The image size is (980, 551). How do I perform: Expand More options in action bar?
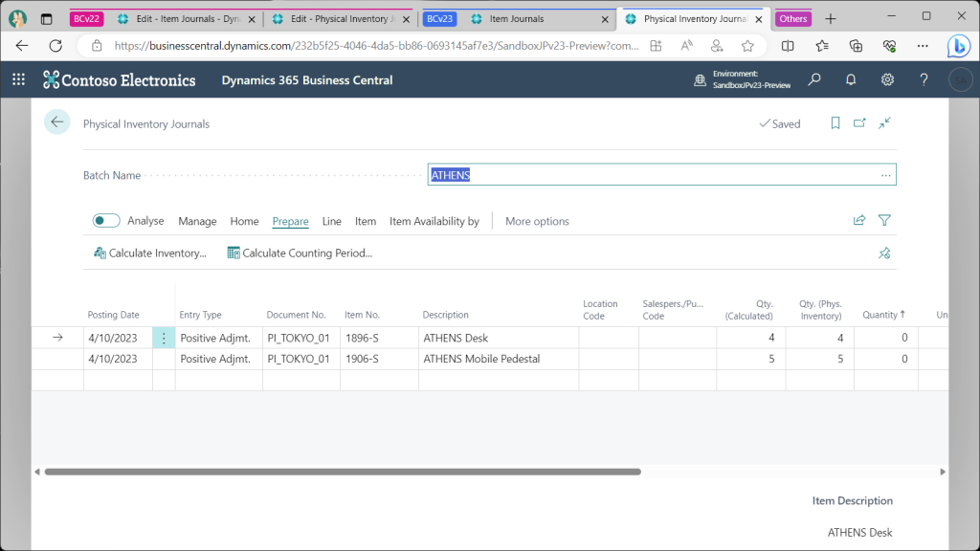click(x=537, y=221)
